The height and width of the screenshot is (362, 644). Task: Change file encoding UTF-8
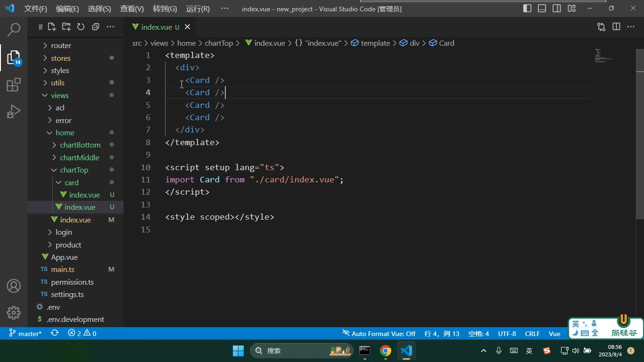(507, 333)
